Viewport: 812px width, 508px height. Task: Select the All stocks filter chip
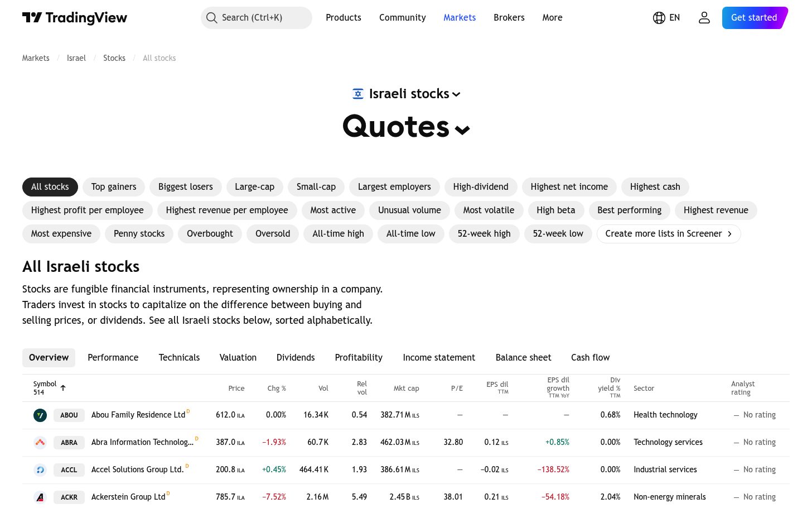(x=50, y=187)
